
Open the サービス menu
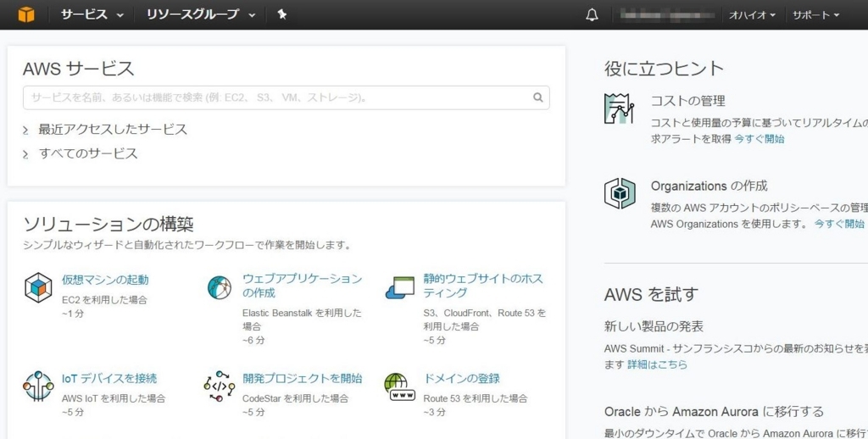(x=92, y=15)
